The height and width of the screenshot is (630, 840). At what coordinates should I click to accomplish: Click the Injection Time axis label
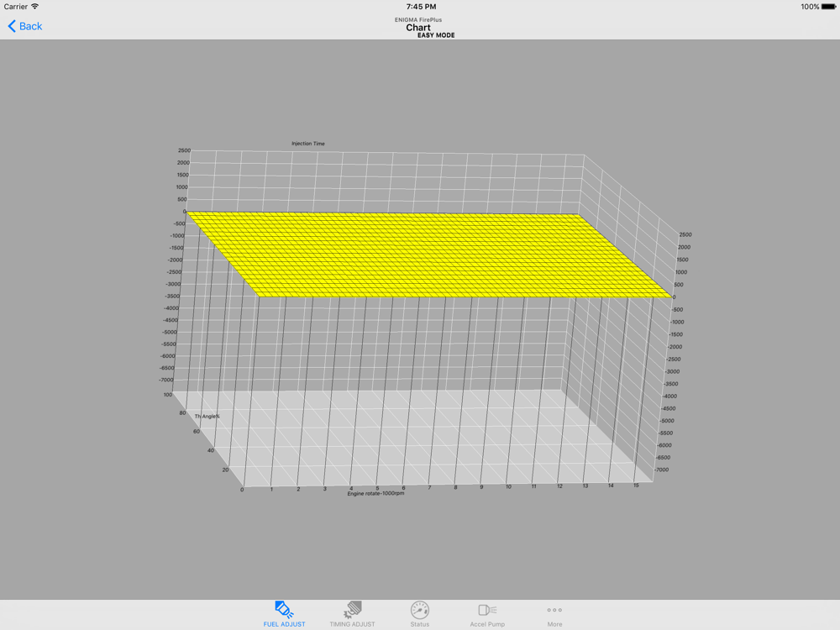[x=308, y=144]
